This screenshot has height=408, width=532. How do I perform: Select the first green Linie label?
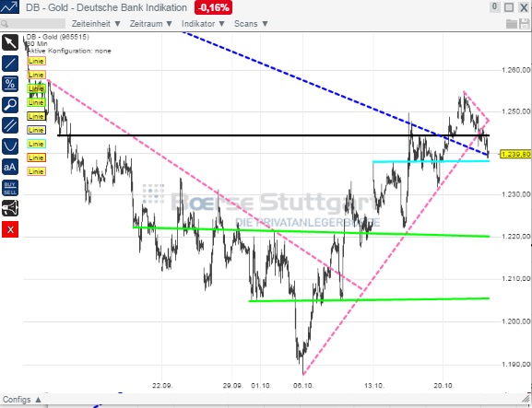(x=36, y=88)
